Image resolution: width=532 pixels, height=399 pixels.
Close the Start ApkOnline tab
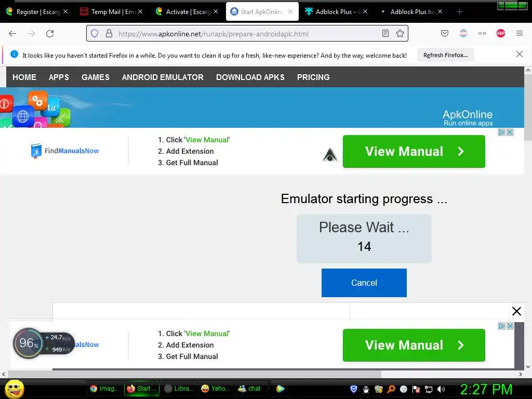click(290, 11)
